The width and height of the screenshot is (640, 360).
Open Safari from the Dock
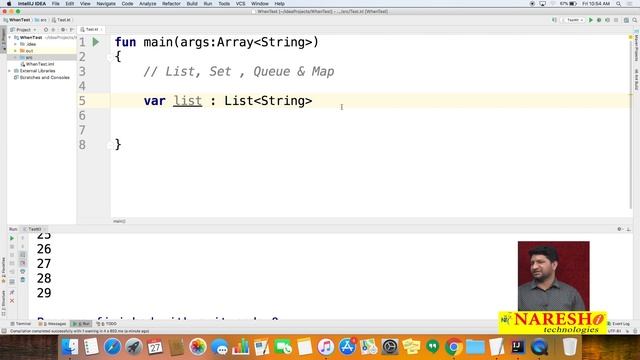(112, 347)
